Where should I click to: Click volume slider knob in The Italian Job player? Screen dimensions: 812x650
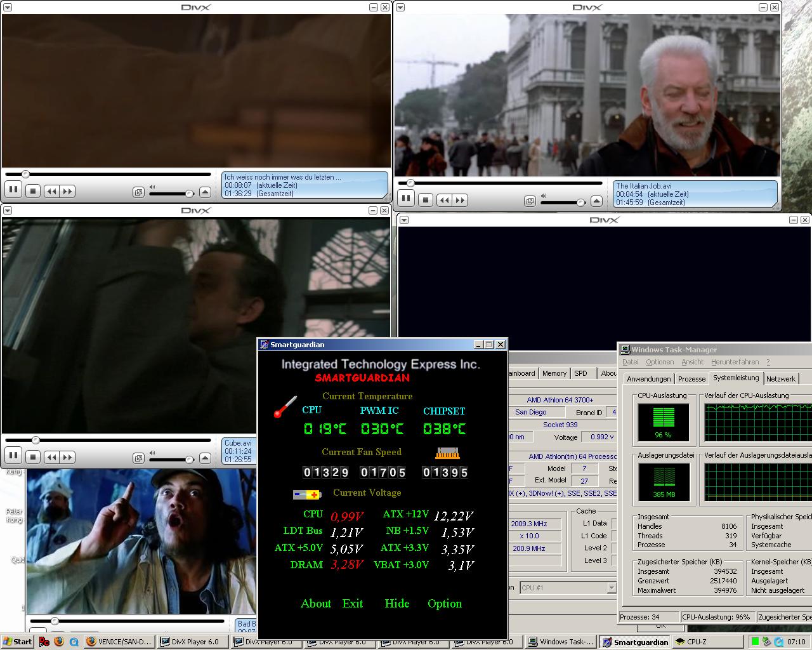580,202
